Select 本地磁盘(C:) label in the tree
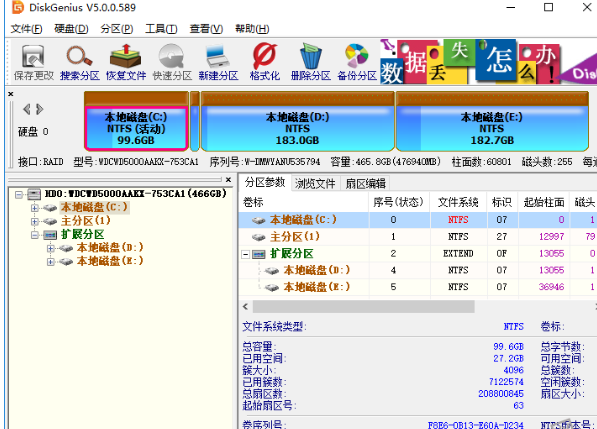The height and width of the screenshot is (429, 597). (94, 207)
